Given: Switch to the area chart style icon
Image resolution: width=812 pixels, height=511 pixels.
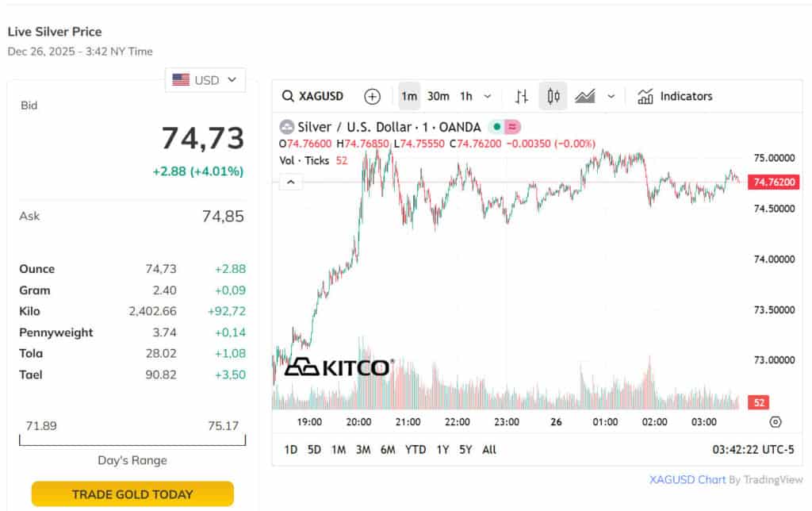Looking at the screenshot, I should 585,96.
